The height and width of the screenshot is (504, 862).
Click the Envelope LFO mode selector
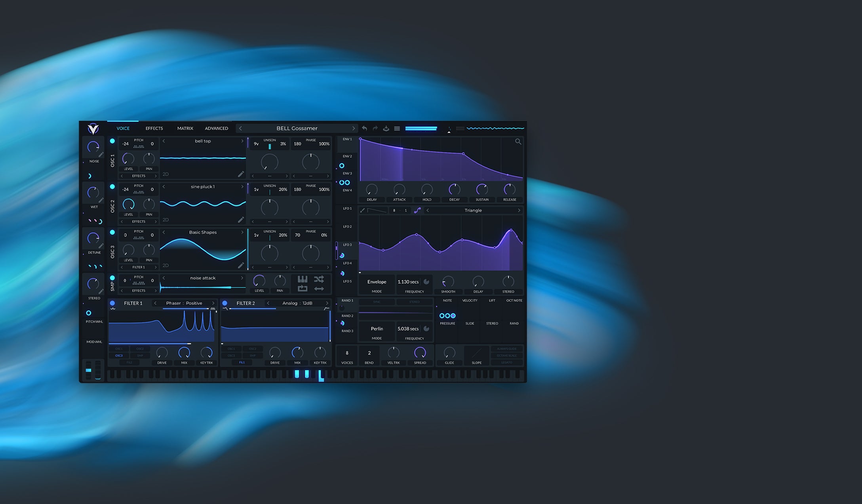377,282
